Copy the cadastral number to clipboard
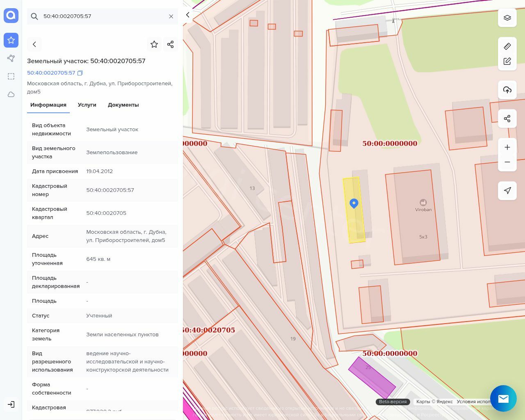 pos(80,73)
